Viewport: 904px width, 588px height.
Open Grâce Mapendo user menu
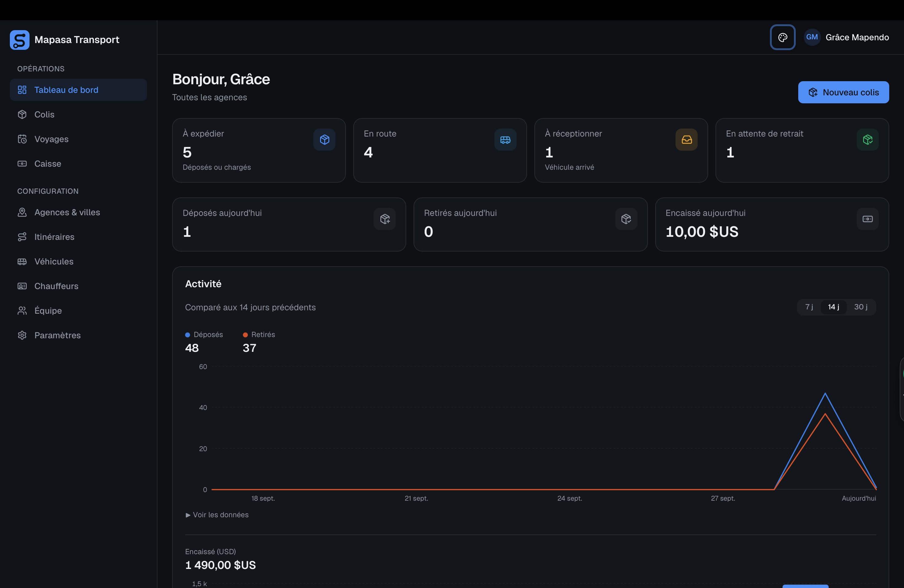(846, 37)
